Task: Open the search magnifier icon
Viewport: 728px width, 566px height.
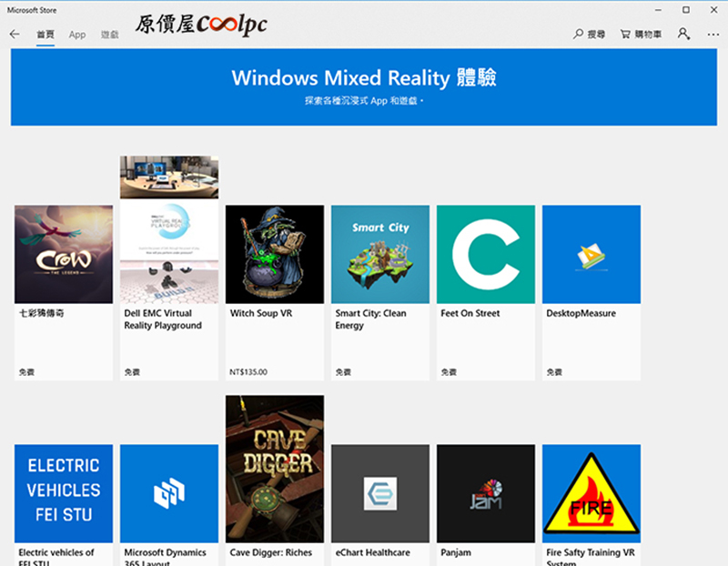Action: click(578, 34)
